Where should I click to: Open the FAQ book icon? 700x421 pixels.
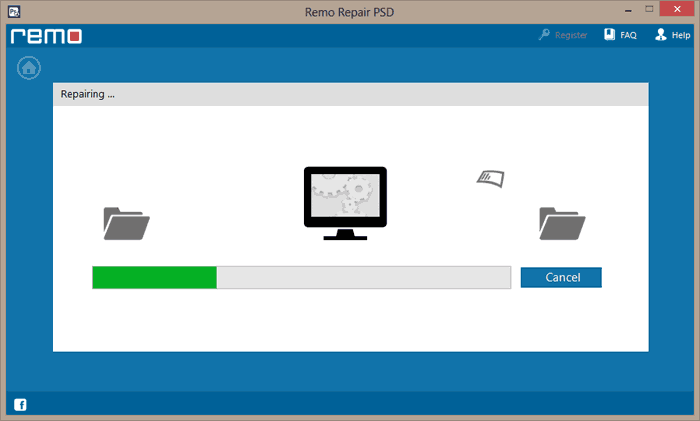coord(609,34)
